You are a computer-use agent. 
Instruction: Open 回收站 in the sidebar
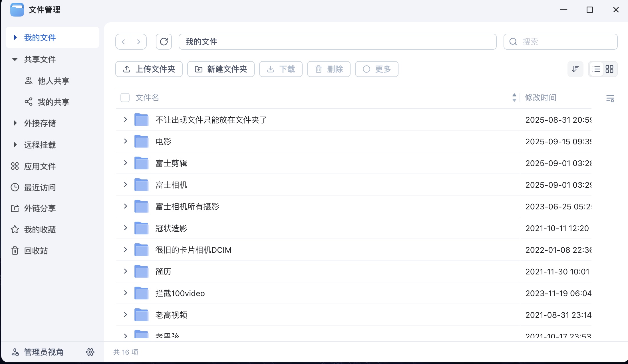click(36, 251)
